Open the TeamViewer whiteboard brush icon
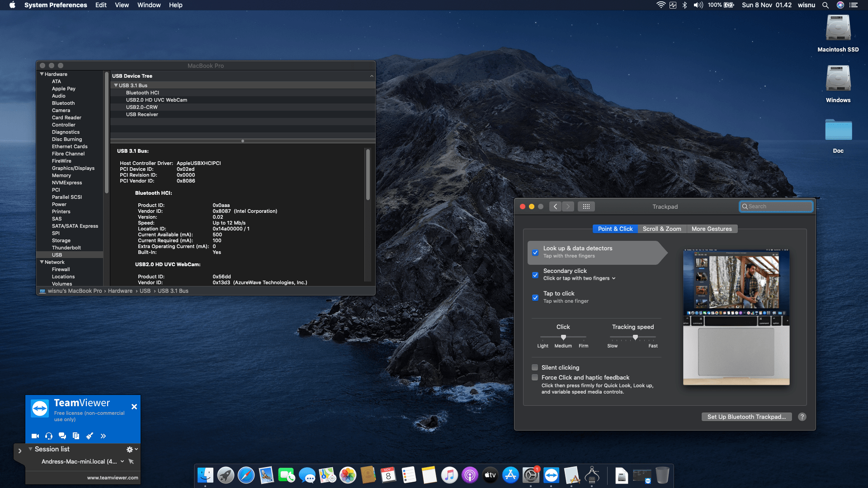This screenshot has height=488, width=868. click(x=89, y=436)
